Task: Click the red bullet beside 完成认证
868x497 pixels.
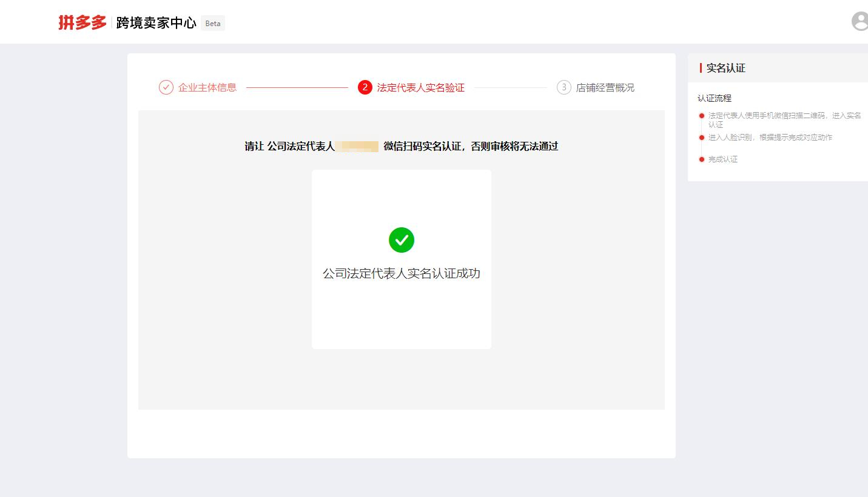Action: click(702, 159)
